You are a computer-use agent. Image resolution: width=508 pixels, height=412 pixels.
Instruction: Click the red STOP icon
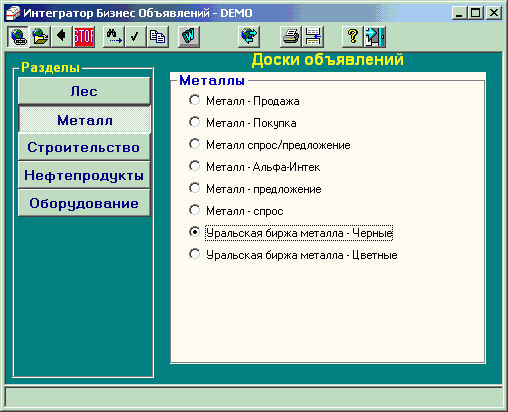(84, 36)
